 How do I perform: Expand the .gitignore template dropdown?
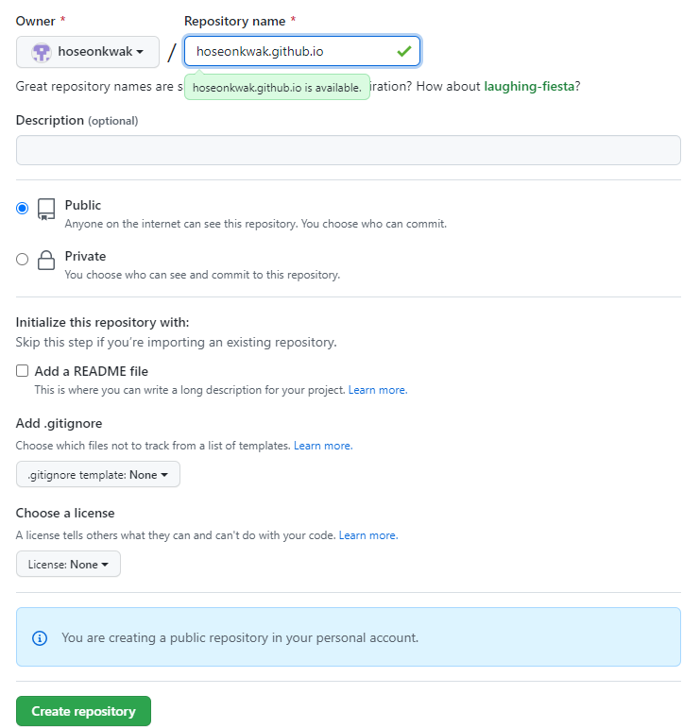[98, 475]
